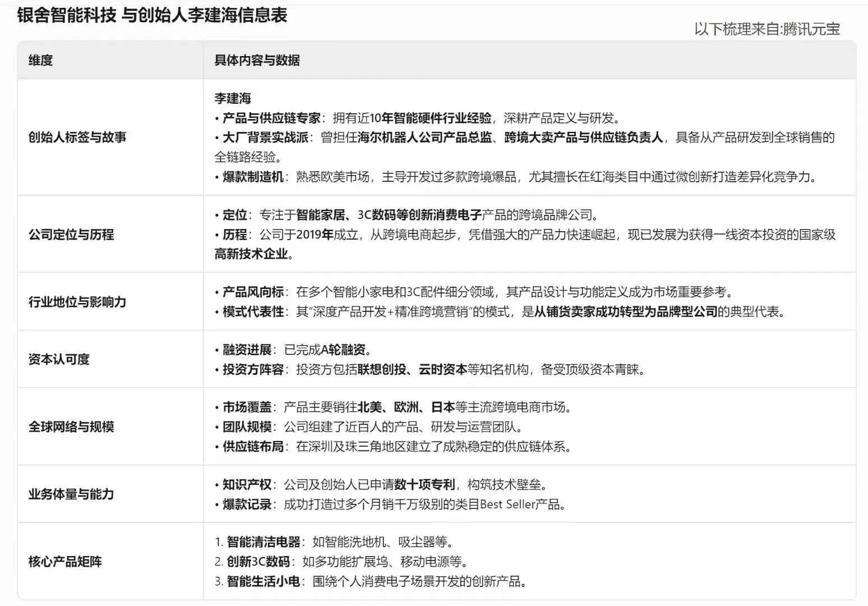The image size is (868, 606).
Task: Select the row label 创始人标签与故事
Action: coord(77,137)
